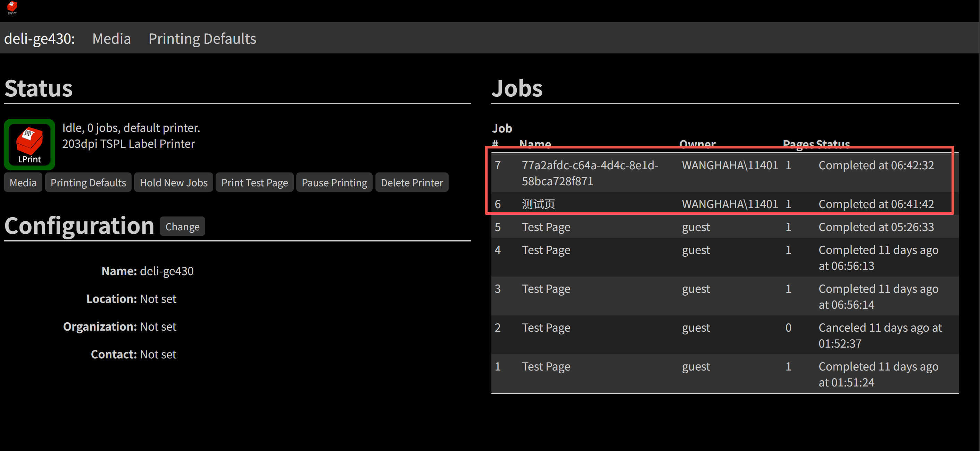Screen dimensions: 980x451
Task: Select status Completed at 06:41:42
Action: pos(876,204)
